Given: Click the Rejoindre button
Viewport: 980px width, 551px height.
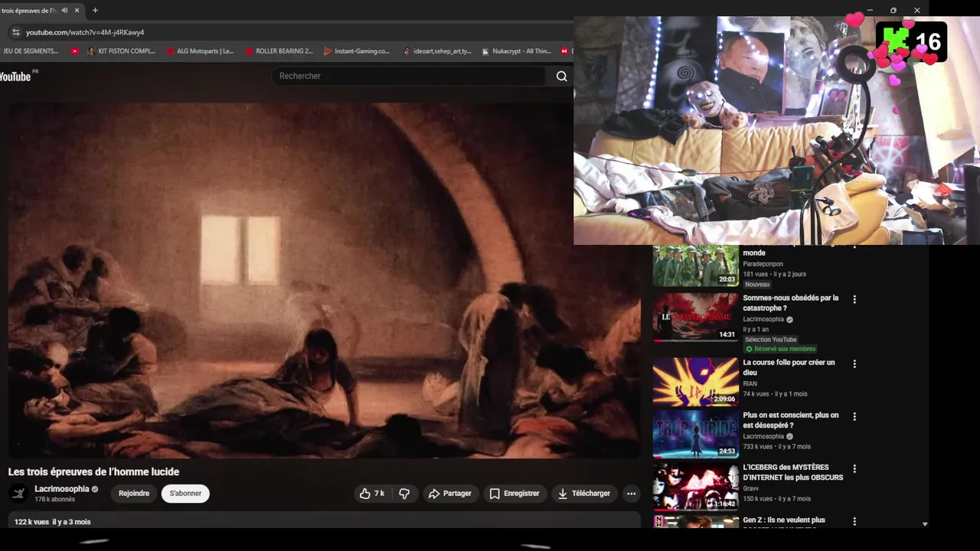Looking at the screenshot, I should [134, 494].
